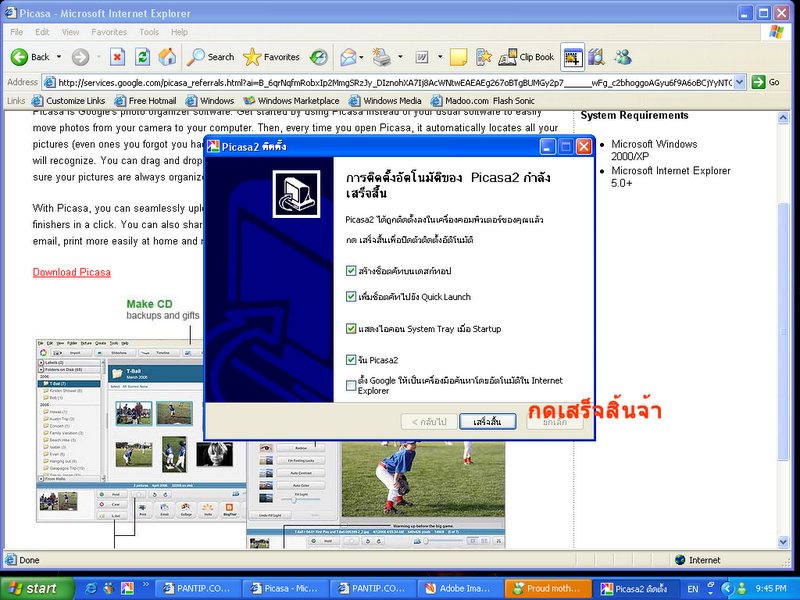Click the books with magnifier Research icon
The width and height of the screenshot is (800, 600).
click(596, 57)
